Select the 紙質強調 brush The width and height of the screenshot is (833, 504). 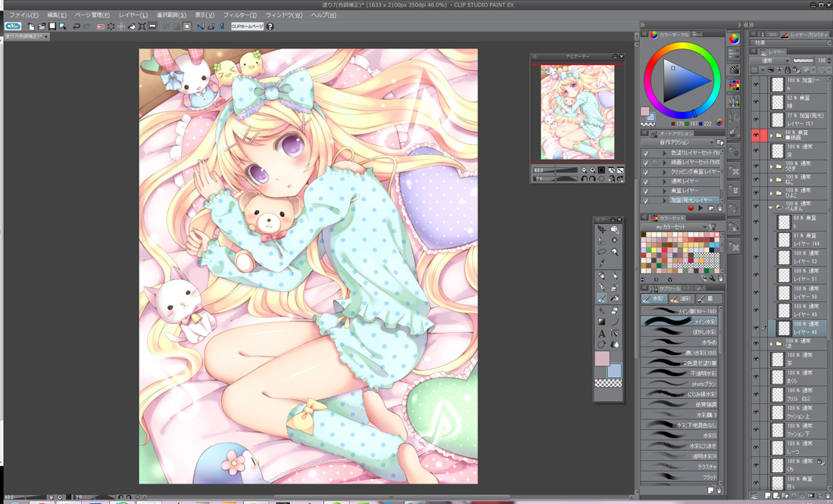pyautogui.click(x=679, y=404)
